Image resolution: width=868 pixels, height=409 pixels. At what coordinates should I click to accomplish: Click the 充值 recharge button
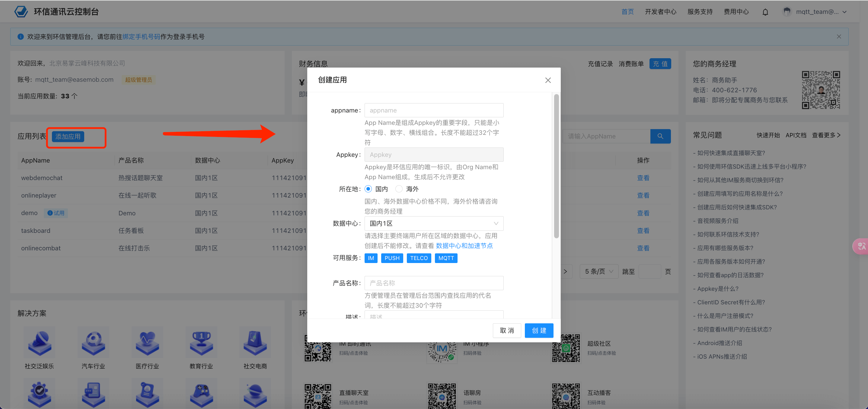tap(660, 64)
